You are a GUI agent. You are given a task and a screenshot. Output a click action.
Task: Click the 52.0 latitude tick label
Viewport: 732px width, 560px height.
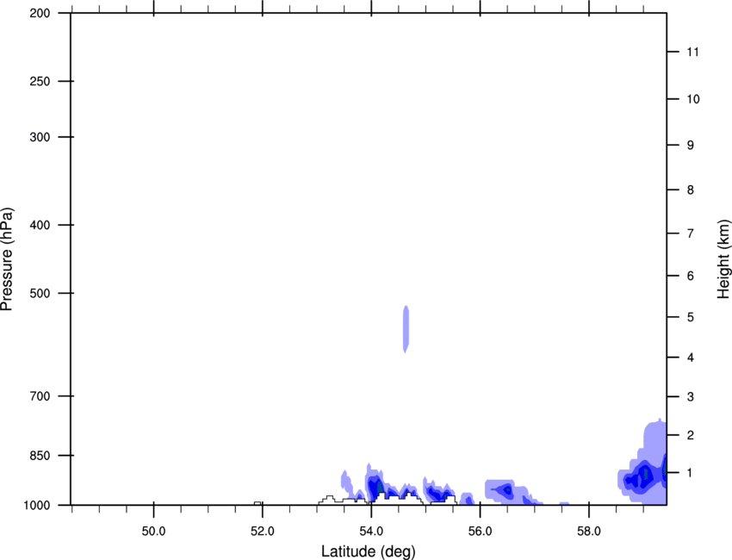point(263,531)
